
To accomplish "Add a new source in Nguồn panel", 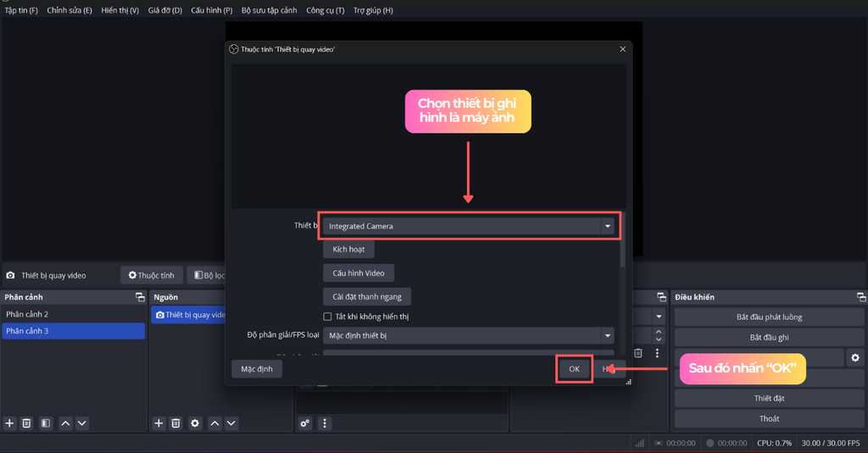I will [x=159, y=423].
